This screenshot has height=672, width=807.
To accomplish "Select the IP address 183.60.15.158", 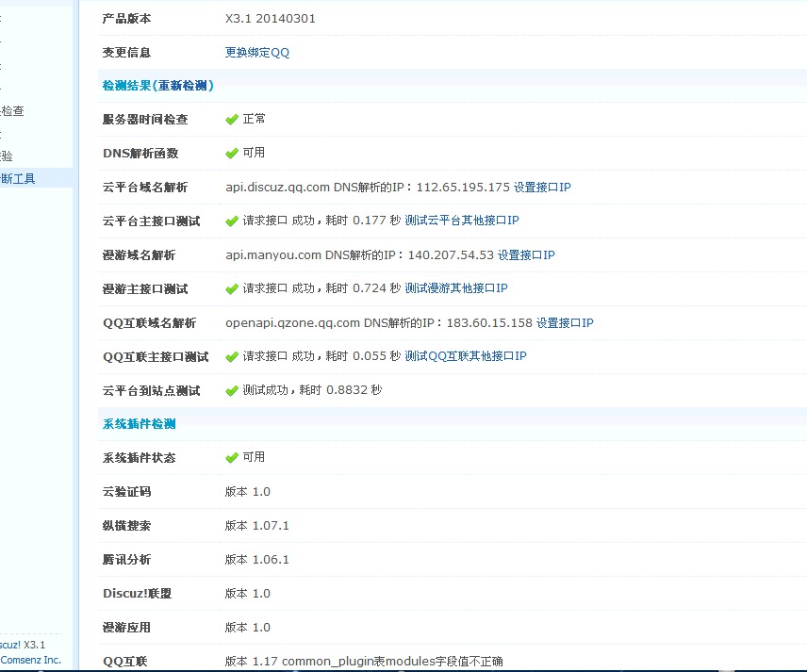I will (x=489, y=323).
